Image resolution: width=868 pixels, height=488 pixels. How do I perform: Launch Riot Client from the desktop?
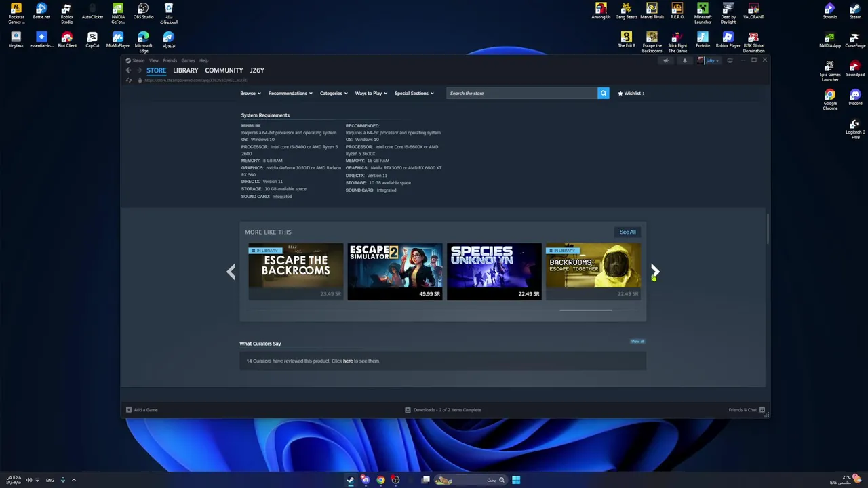66,39
